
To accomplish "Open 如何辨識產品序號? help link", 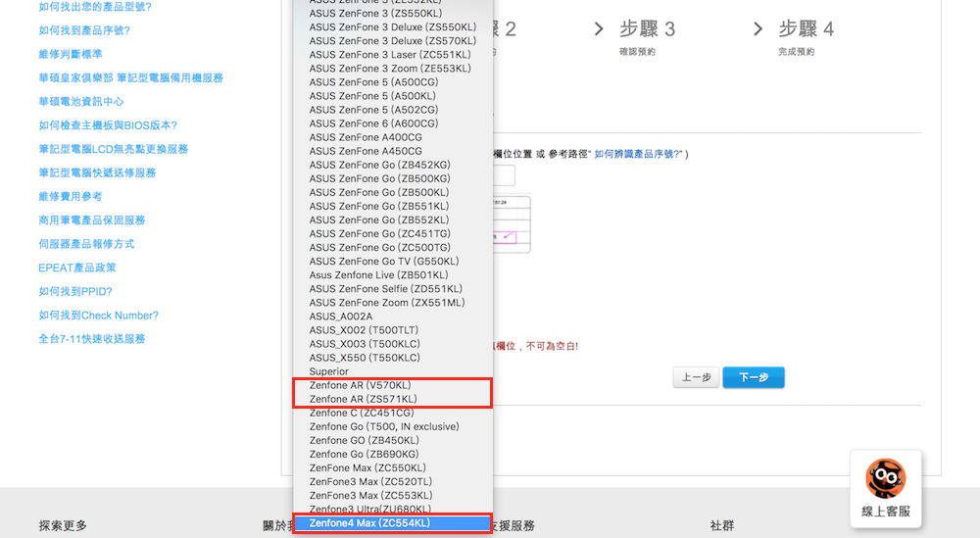I will click(638, 154).
